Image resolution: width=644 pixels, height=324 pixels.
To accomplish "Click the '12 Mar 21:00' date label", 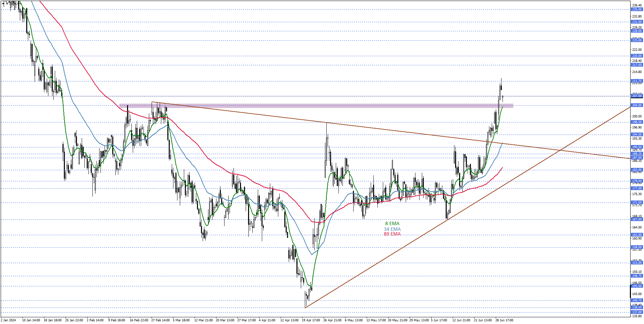I will click(203, 320).
